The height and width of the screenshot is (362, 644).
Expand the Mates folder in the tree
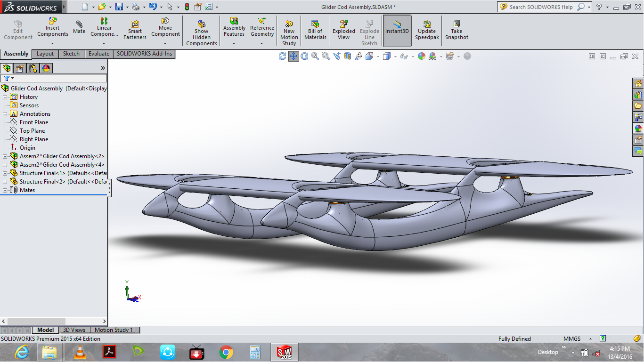pyautogui.click(x=5, y=190)
